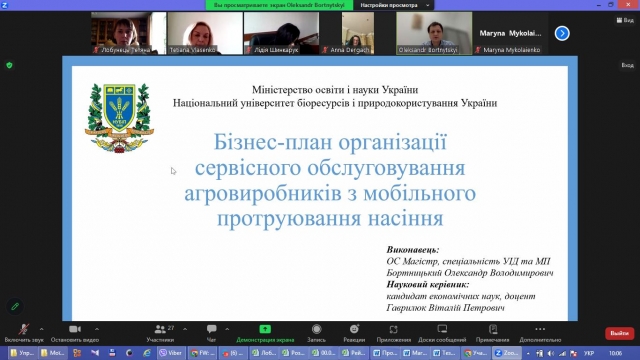Screen dimensions: 640x360
Task: Open the Упр... folder taskbar item
Action: coord(22,353)
